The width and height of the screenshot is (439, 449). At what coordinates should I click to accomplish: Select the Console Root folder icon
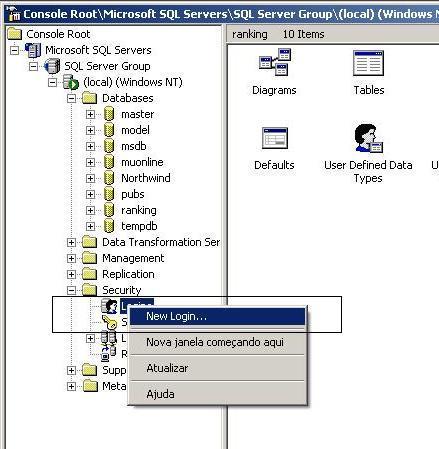point(15,34)
